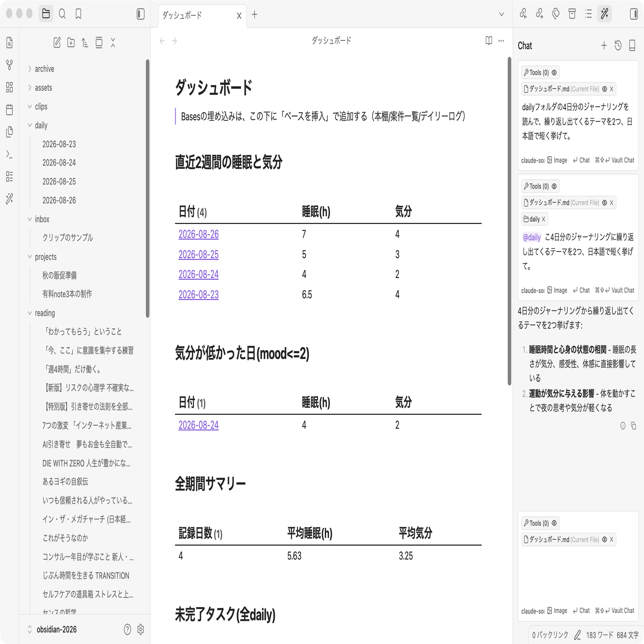Change sort order icon in explorer

[85, 43]
